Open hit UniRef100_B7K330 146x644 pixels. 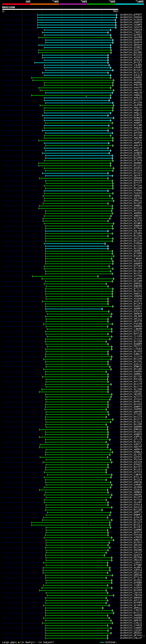(x=131, y=311)
